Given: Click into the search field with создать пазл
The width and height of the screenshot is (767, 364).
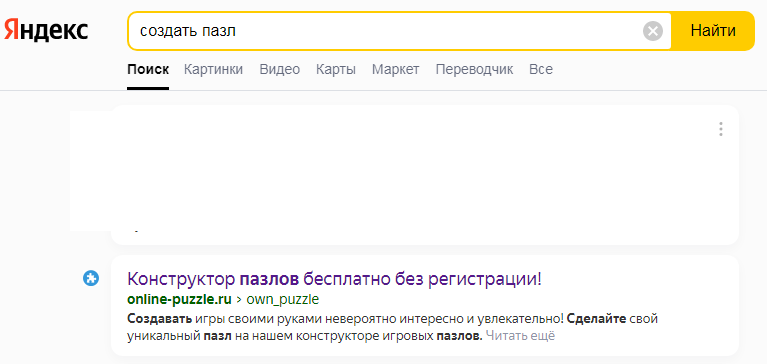Looking at the screenshot, I should coord(386,31).
